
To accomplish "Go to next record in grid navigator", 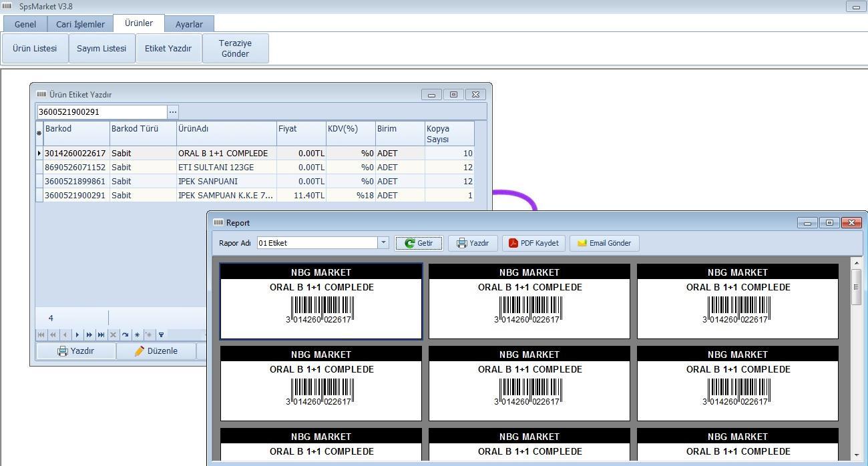I will tap(77, 334).
